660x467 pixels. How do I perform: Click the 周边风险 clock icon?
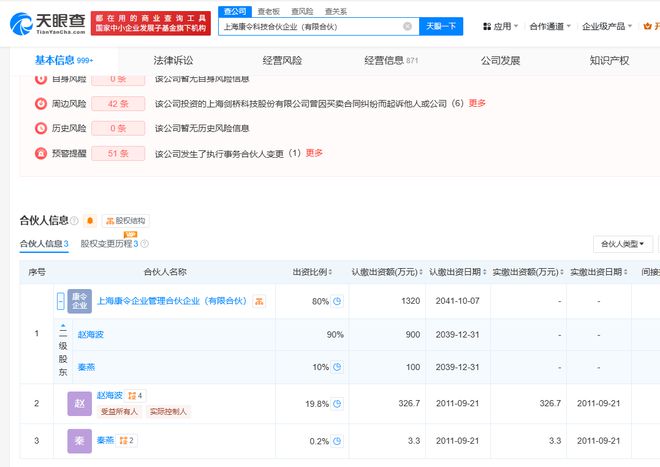coord(41,104)
